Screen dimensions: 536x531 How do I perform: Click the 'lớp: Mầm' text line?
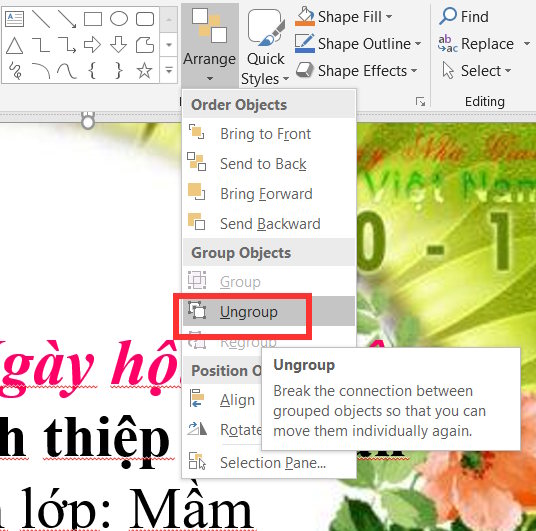tap(137, 509)
